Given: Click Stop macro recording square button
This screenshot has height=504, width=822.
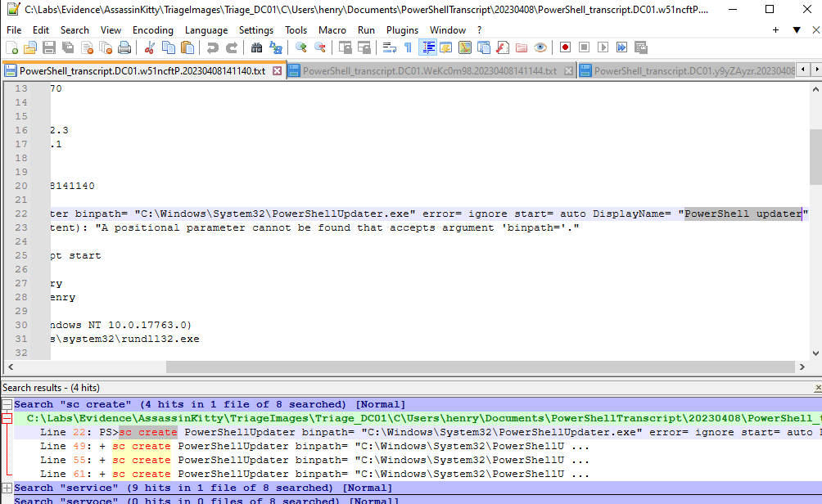Looking at the screenshot, I should click(584, 48).
